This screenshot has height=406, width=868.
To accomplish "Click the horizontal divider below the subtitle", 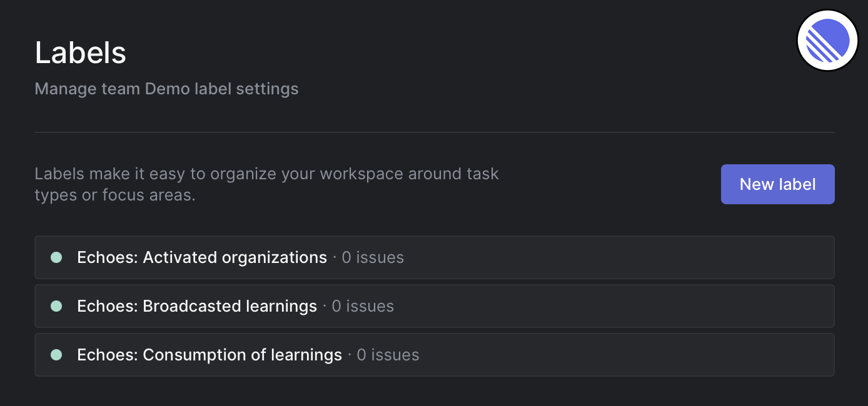I will [x=435, y=132].
